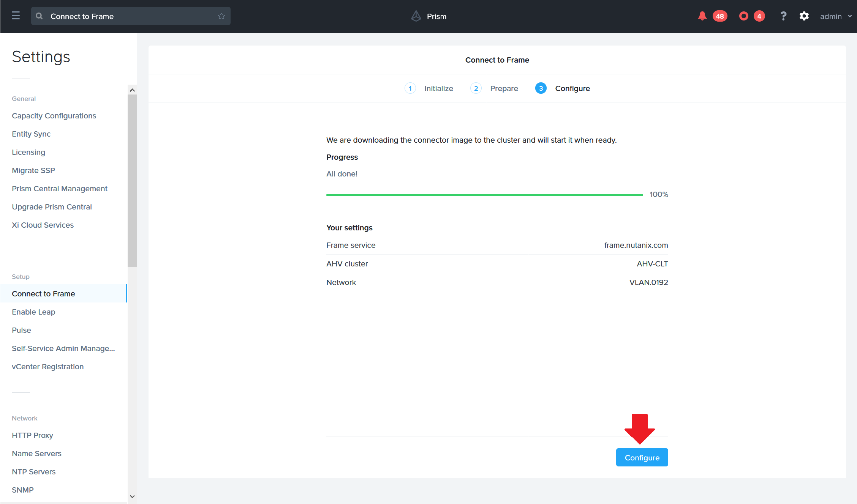857x504 pixels.
Task: Open SNMP settings
Action: coord(23,490)
